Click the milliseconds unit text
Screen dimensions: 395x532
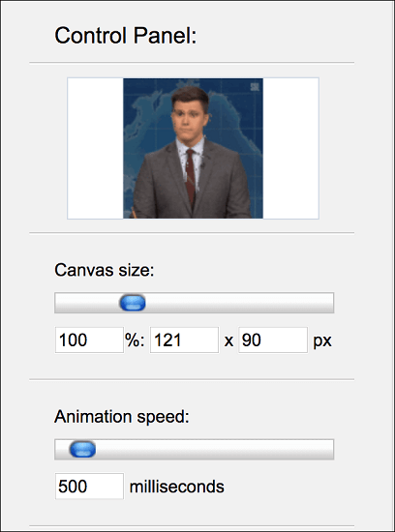tap(177, 487)
